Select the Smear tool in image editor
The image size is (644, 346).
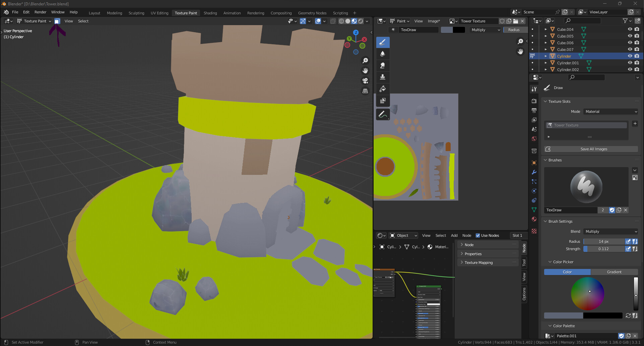[x=383, y=66]
